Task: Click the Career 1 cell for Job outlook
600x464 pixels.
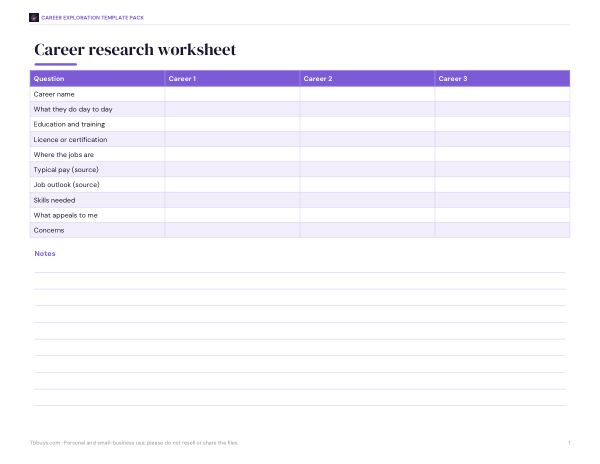Action: [232, 184]
